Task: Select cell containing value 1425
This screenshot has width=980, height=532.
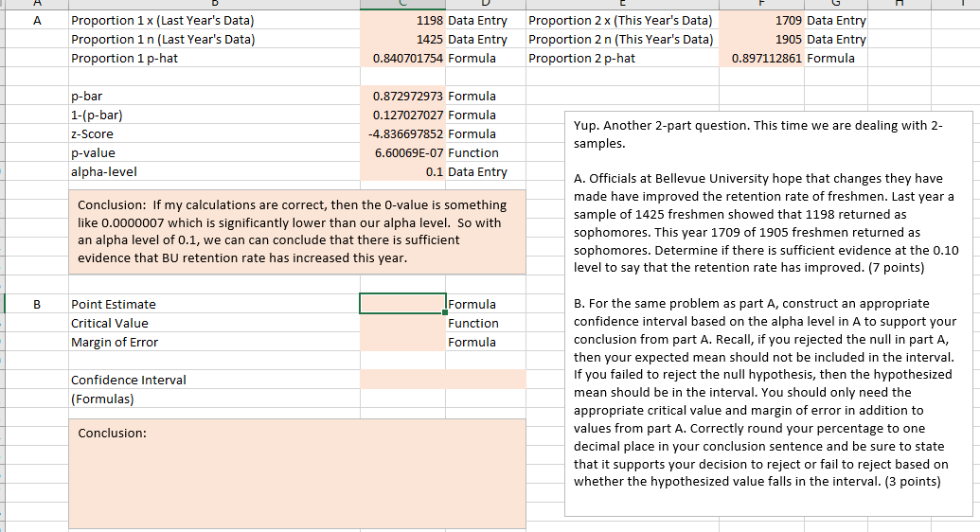Action: click(x=402, y=39)
